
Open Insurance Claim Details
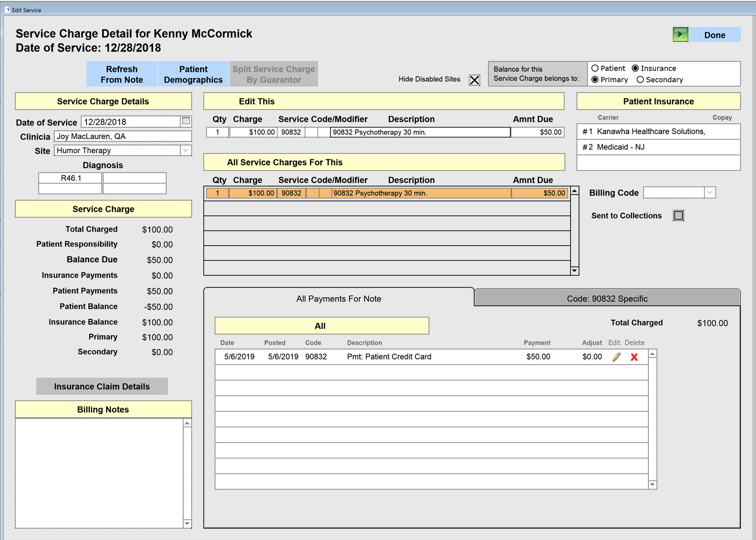102,386
